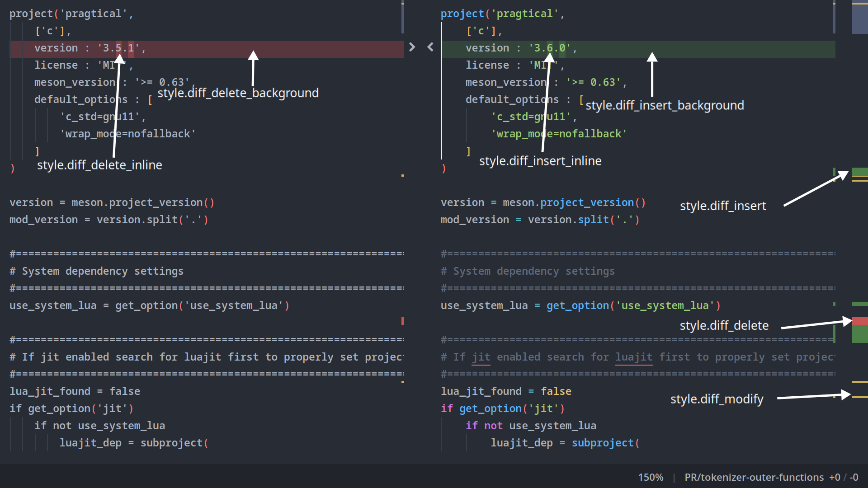Image resolution: width=868 pixels, height=488 pixels.
Task: Click the ['c'], line in the right pane
Action: click(484, 31)
